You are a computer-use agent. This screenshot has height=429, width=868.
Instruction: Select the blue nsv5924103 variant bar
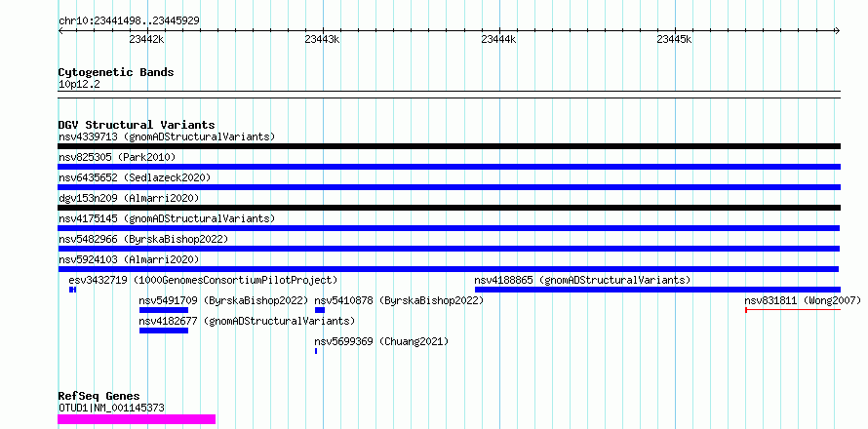click(x=448, y=269)
